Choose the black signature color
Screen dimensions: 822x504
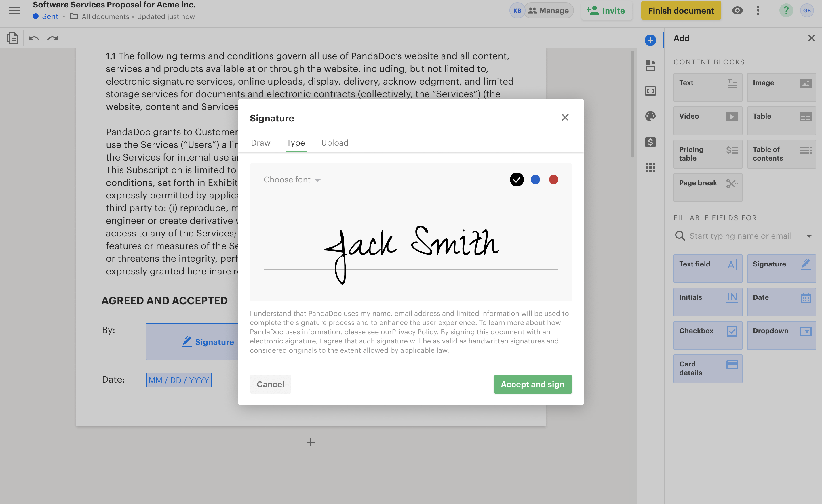[x=516, y=180]
